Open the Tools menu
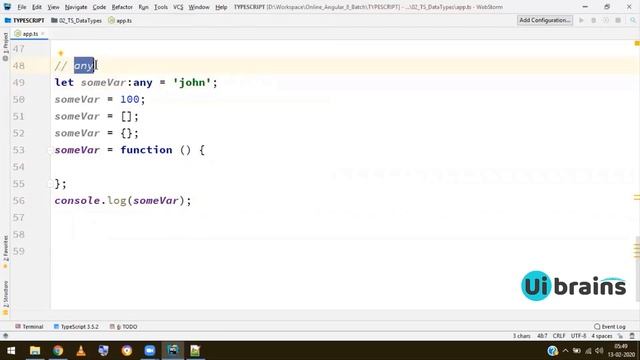 pos(161,7)
